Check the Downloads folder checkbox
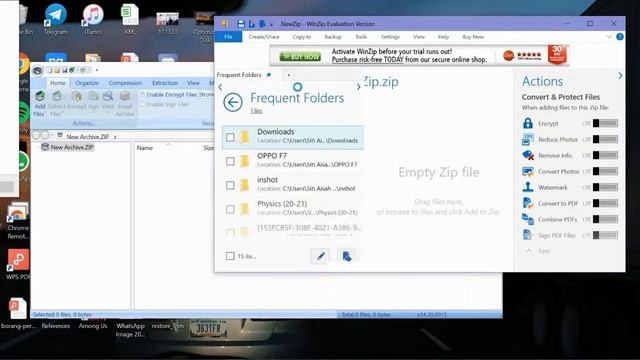This screenshot has width=640, height=360. (230, 137)
